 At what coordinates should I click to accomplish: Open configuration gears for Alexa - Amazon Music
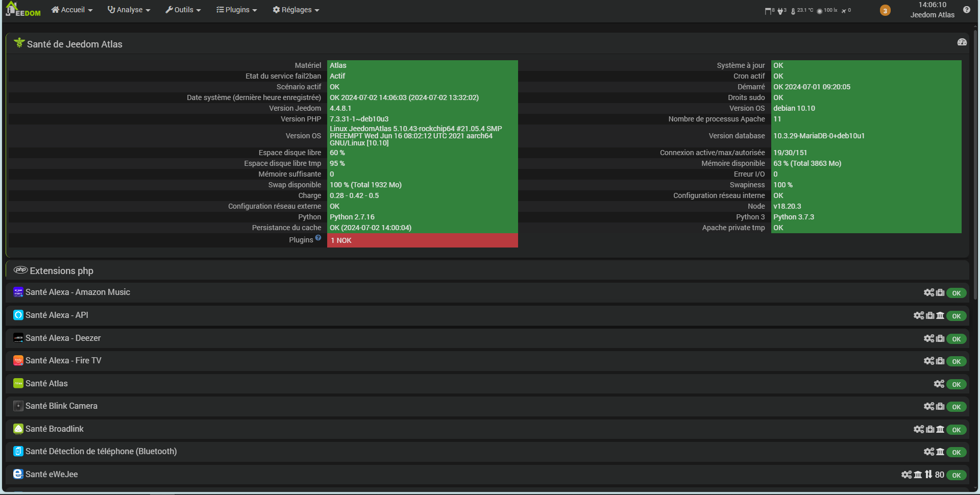(x=929, y=292)
